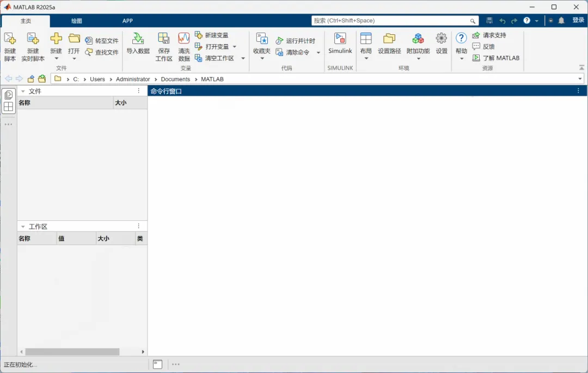Open the 文件 panel actions menu

(x=138, y=91)
